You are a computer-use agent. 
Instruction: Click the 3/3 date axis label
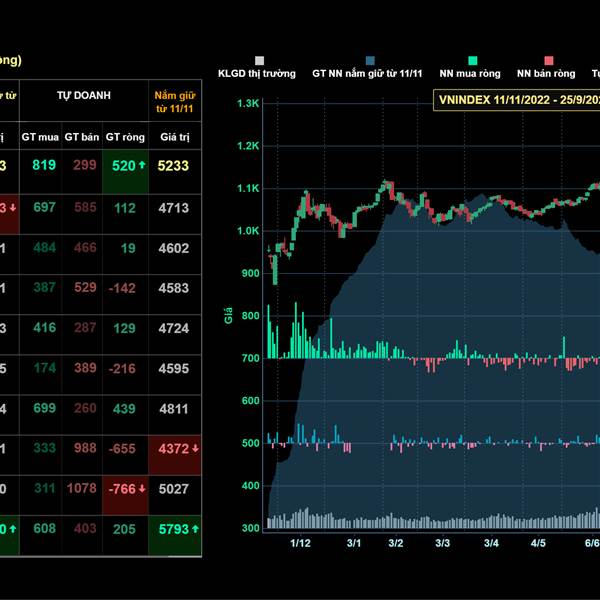point(443,543)
